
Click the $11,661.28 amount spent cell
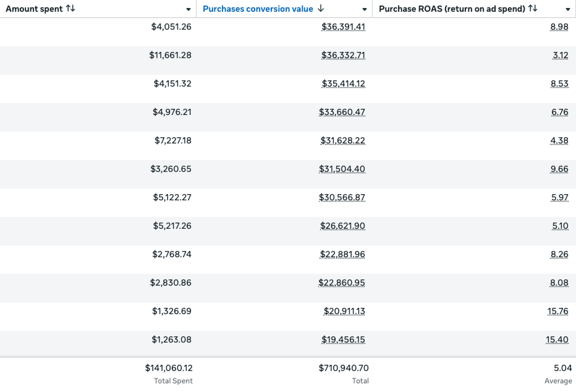click(170, 55)
